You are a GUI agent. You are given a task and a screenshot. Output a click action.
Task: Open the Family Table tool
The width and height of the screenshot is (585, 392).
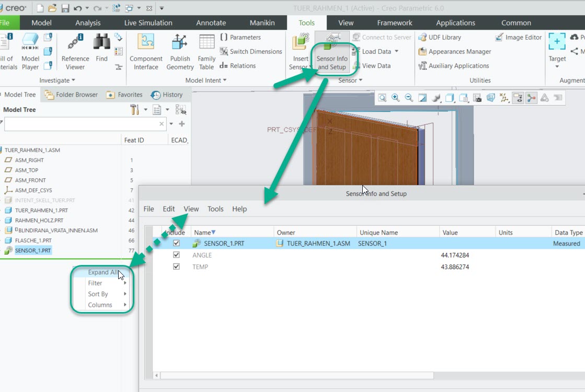(x=207, y=51)
